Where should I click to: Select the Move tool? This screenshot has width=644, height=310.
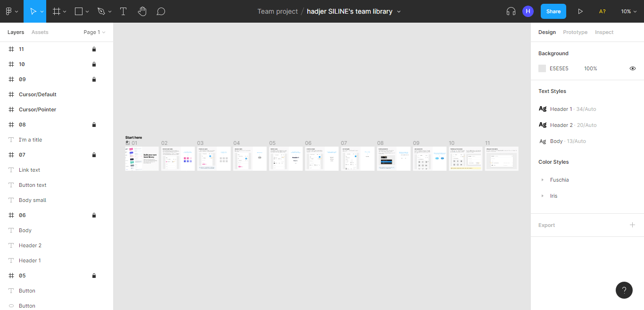click(x=33, y=11)
